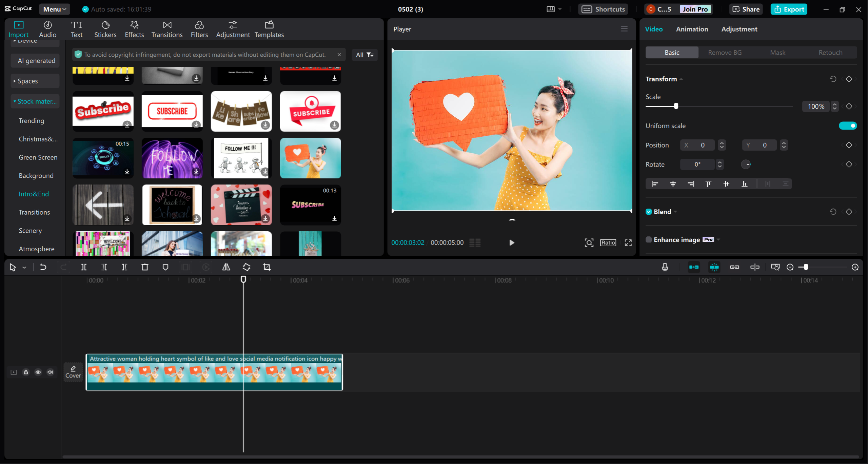The image size is (868, 464).
Task: Click the Join Pro button
Action: pos(694,9)
